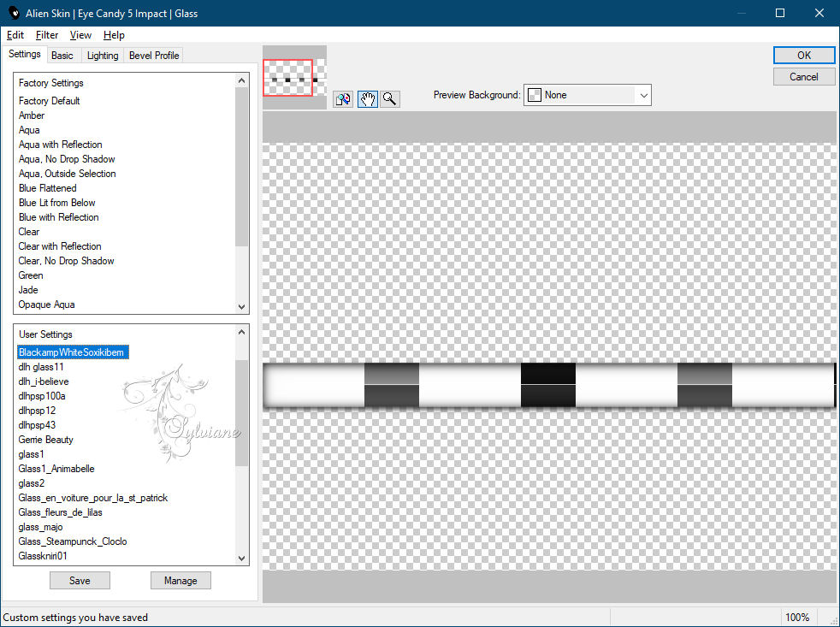Select the Amber preset

pyautogui.click(x=32, y=115)
